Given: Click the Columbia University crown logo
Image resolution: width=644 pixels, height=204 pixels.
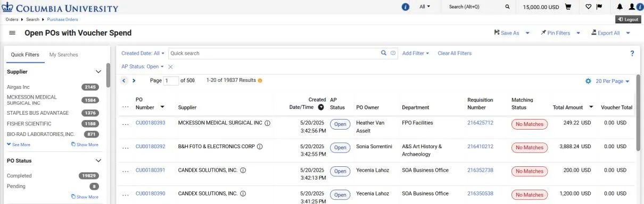Looking at the screenshot, I should pos(7,7).
